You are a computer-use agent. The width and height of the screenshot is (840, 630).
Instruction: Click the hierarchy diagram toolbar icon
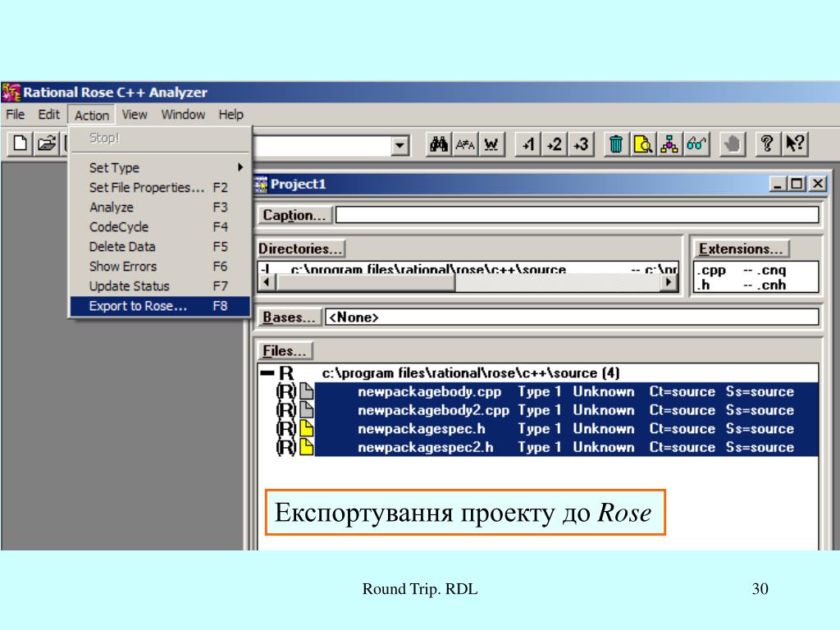point(669,144)
